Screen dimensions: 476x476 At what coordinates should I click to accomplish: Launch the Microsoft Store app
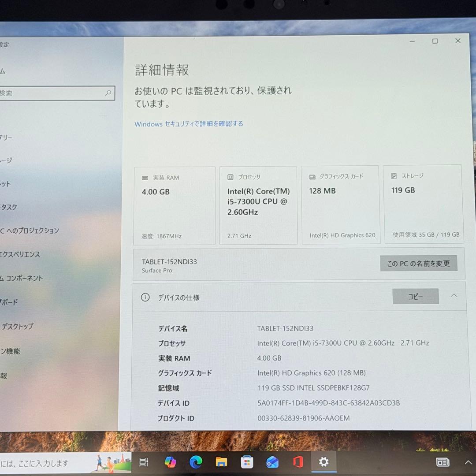[x=247, y=462]
